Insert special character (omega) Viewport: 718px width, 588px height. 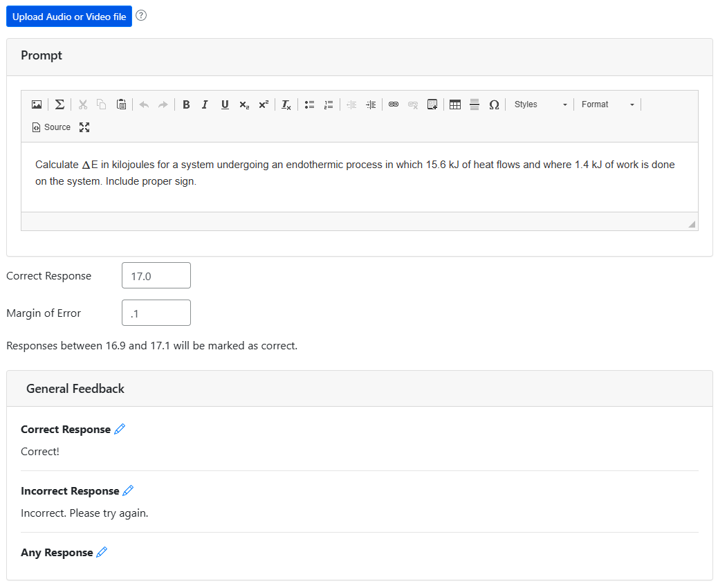(x=494, y=104)
